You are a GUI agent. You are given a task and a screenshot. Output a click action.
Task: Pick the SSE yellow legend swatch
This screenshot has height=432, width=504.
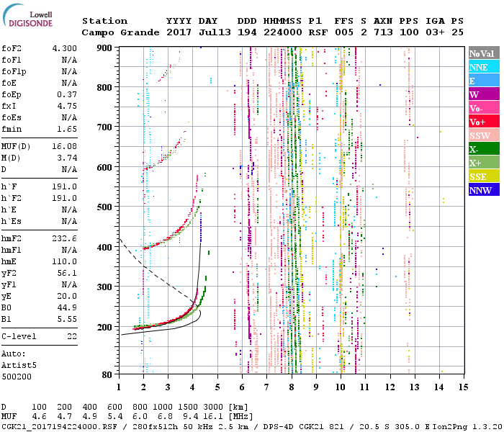click(x=482, y=177)
